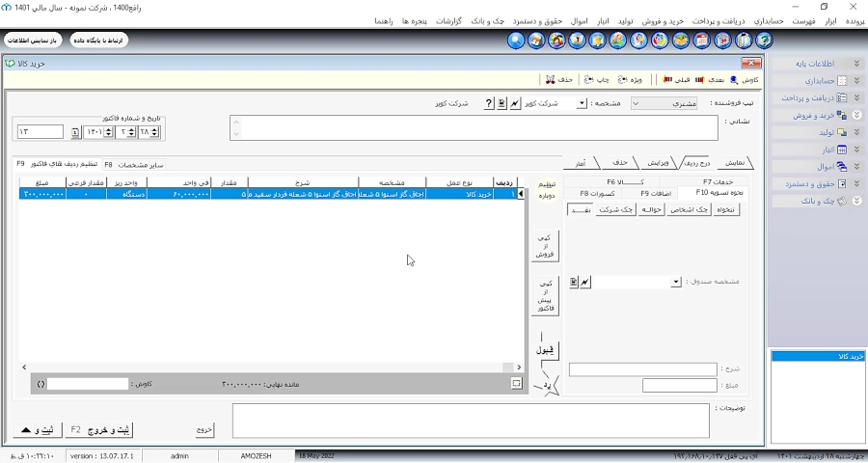Click the magnifier search icon in top toolbar
This screenshot has height=463, width=868.
click(x=516, y=41)
